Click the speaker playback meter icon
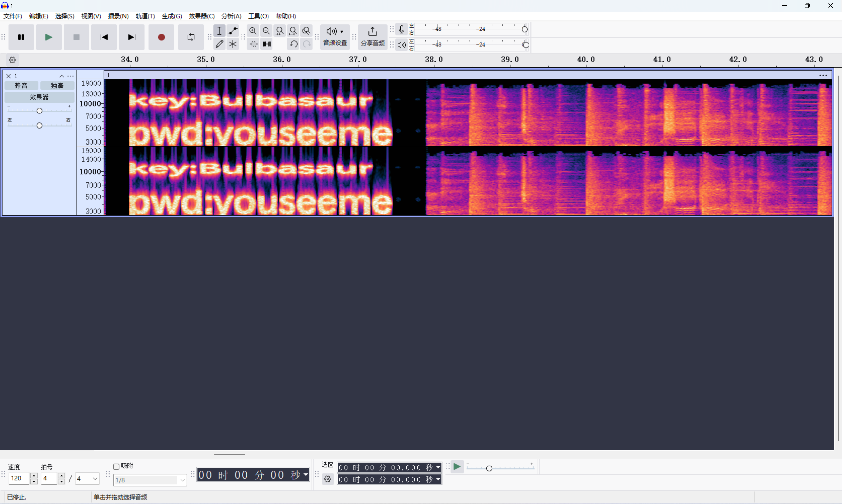Screen dimensions: 842x504 [401, 44]
